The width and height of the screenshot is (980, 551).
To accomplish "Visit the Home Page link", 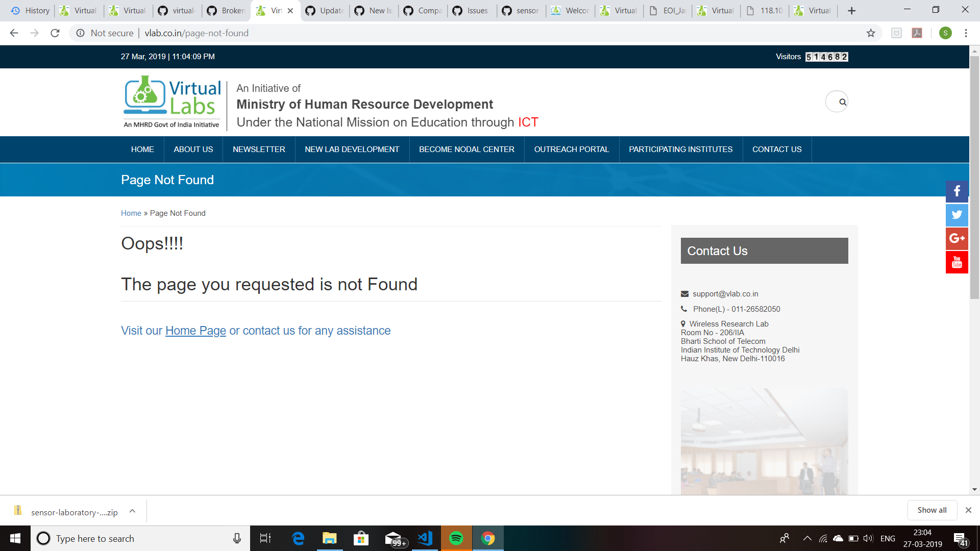I will click(x=195, y=331).
